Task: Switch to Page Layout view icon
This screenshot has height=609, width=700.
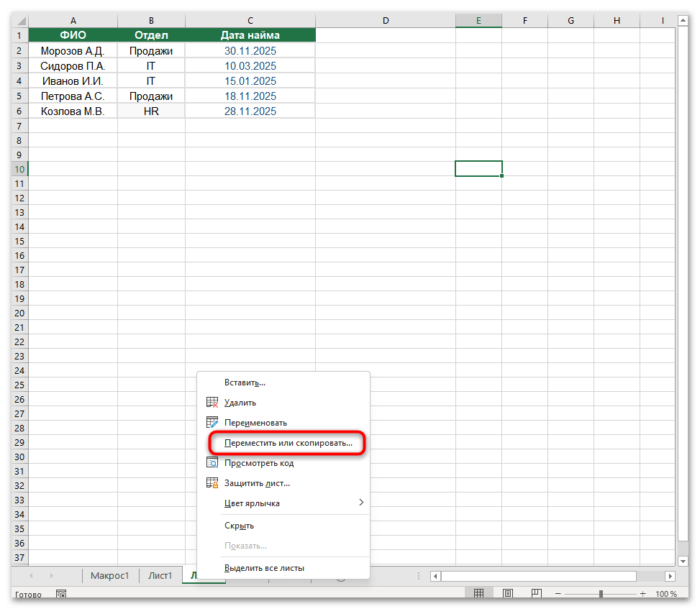Action: point(507,592)
